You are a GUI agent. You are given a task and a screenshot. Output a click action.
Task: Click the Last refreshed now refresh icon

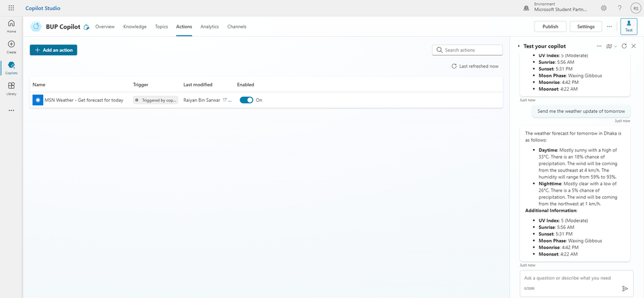pos(454,66)
